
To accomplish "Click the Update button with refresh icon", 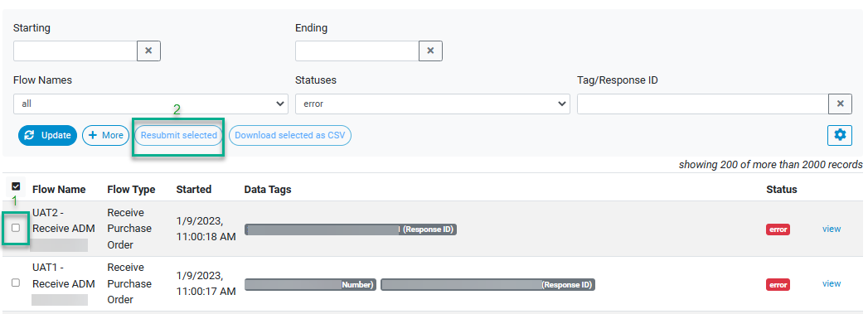I will [x=47, y=135].
